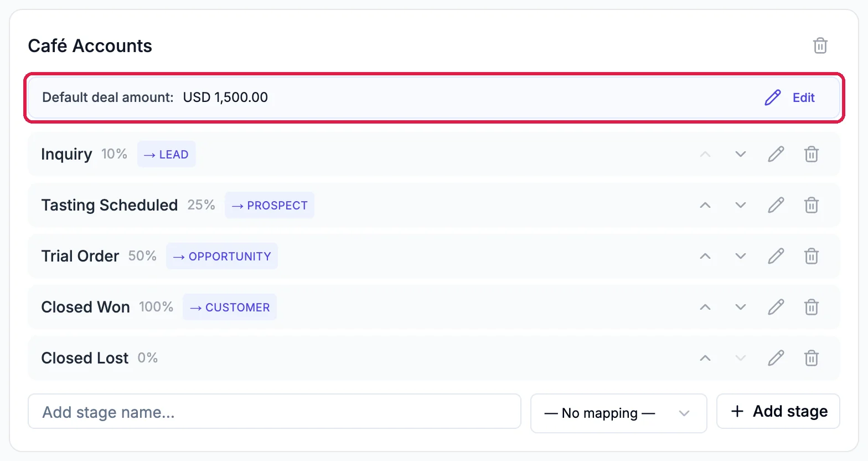Click the PROSPECT mapping badge
868x461 pixels.
coord(270,205)
